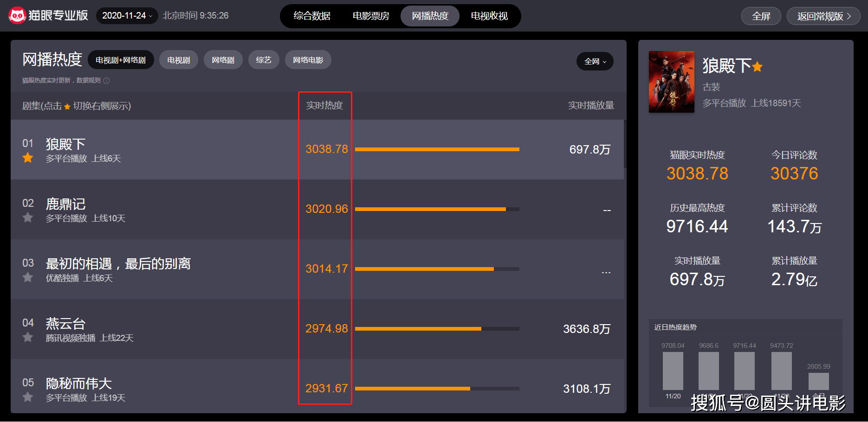The width and height of the screenshot is (868, 422).
Task: Toggle the star for 狼殿下 row
Action: tap(28, 158)
